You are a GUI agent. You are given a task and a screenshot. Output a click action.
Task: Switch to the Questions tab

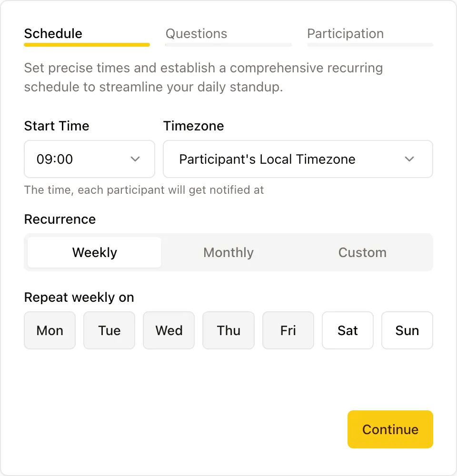pos(196,33)
